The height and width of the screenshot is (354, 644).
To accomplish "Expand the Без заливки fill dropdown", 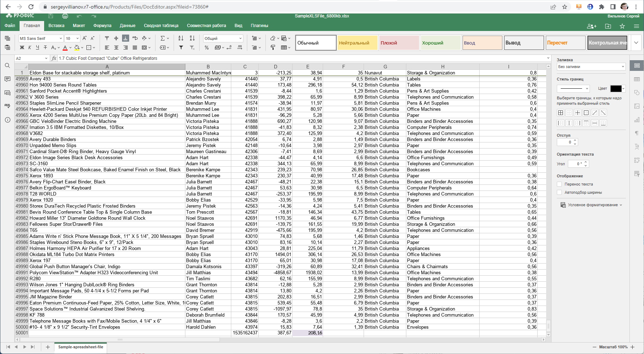I will click(623, 67).
